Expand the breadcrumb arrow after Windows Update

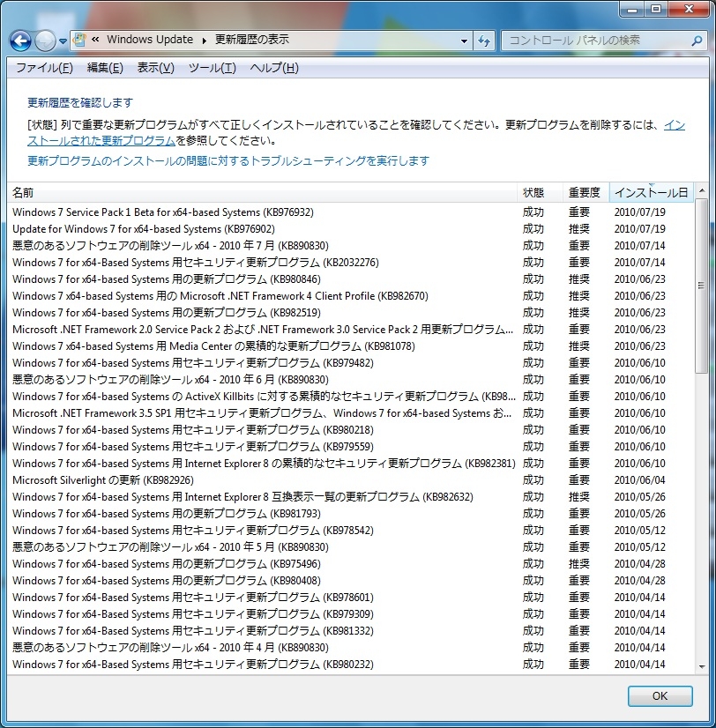click(x=204, y=41)
